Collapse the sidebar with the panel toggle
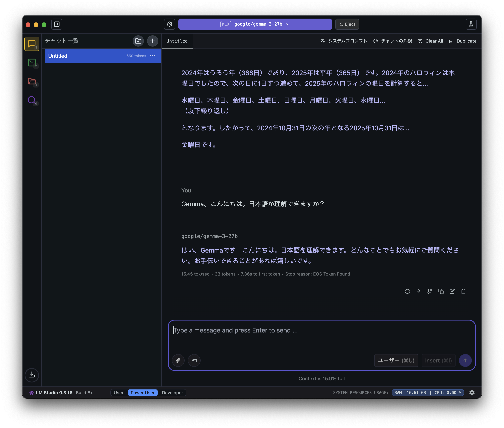The height and width of the screenshot is (428, 504). pyautogui.click(x=57, y=24)
